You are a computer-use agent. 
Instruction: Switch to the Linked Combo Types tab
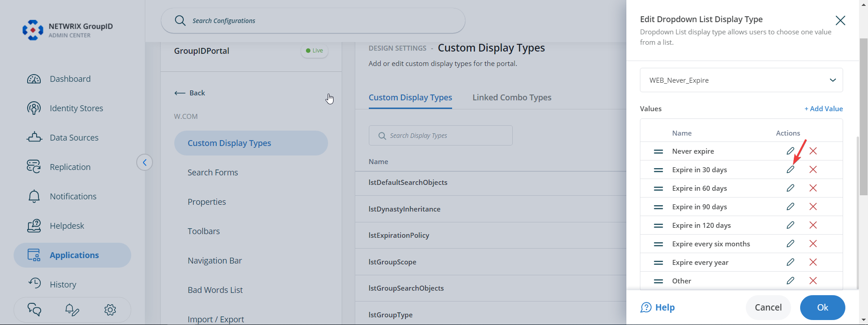point(512,98)
